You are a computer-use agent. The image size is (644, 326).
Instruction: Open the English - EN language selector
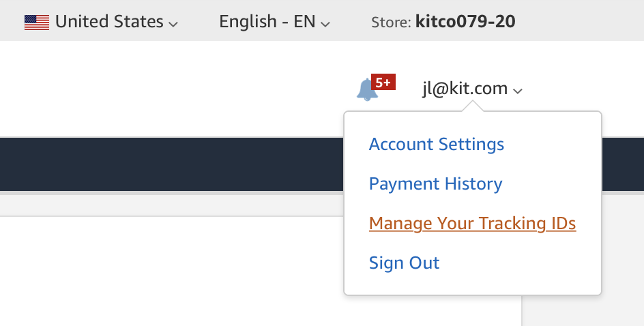tap(267, 22)
